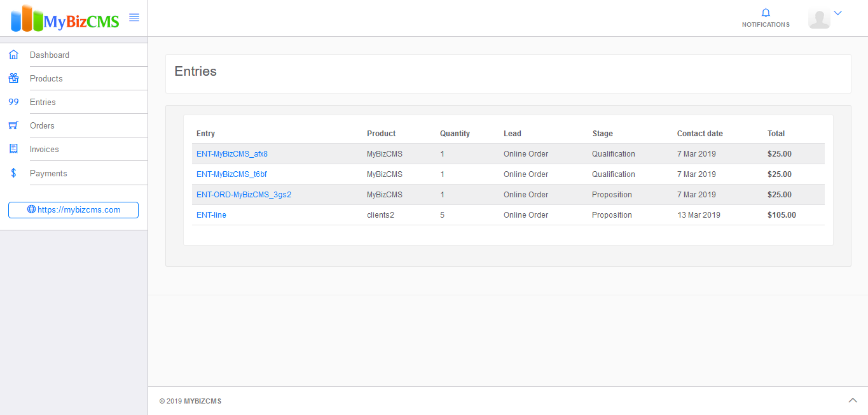The width and height of the screenshot is (868, 415).
Task: Open the Orders menu item
Action: (x=42, y=125)
